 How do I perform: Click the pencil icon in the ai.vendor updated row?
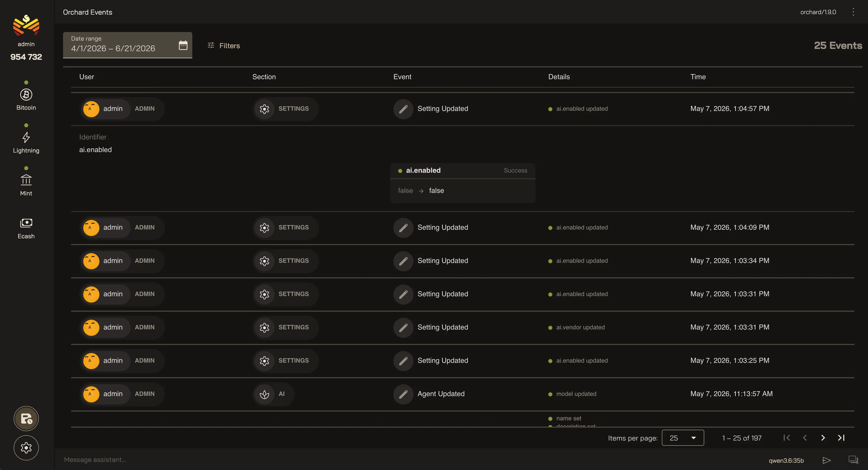tap(403, 327)
